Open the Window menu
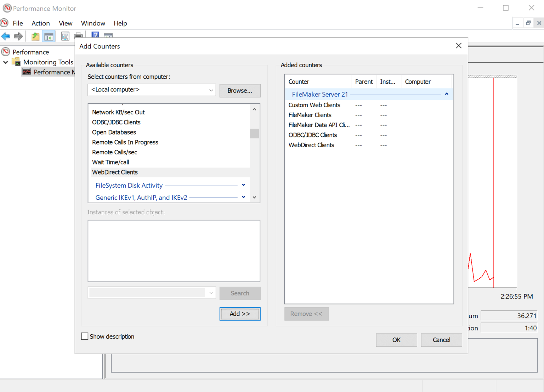544x392 pixels. pos(93,23)
